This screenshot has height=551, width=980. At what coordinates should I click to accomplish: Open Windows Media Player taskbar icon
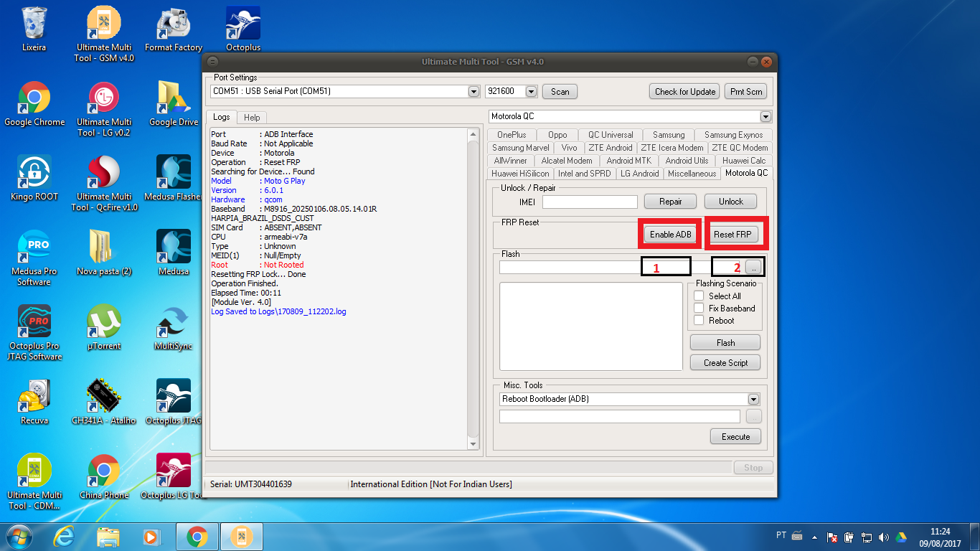pyautogui.click(x=150, y=536)
